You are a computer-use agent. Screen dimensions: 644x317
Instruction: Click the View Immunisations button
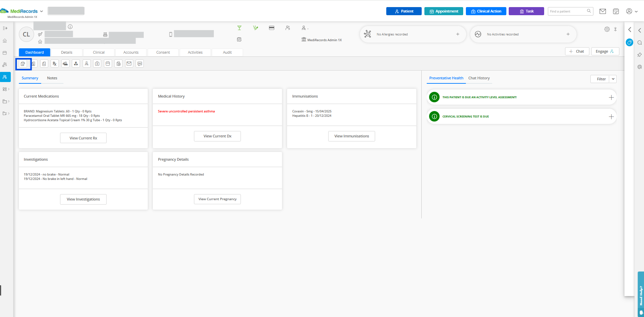tap(352, 136)
